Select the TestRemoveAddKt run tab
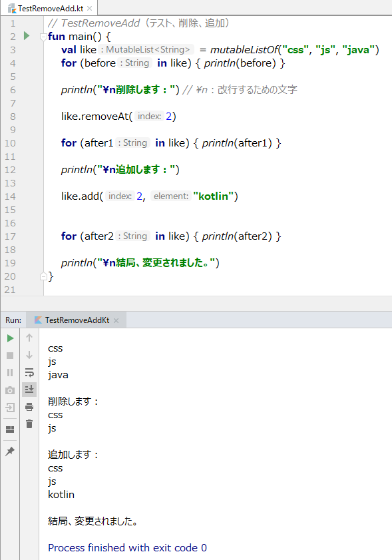This screenshot has width=392, height=560. click(x=77, y=320)
